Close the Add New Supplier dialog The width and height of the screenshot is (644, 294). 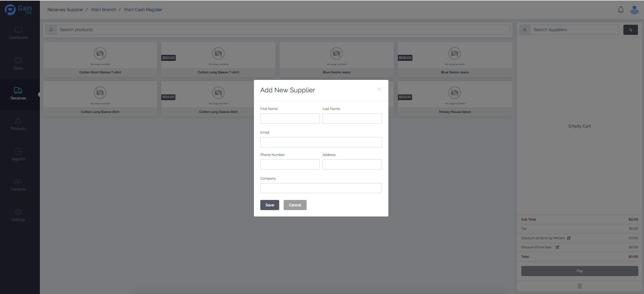tap(379, 89)
